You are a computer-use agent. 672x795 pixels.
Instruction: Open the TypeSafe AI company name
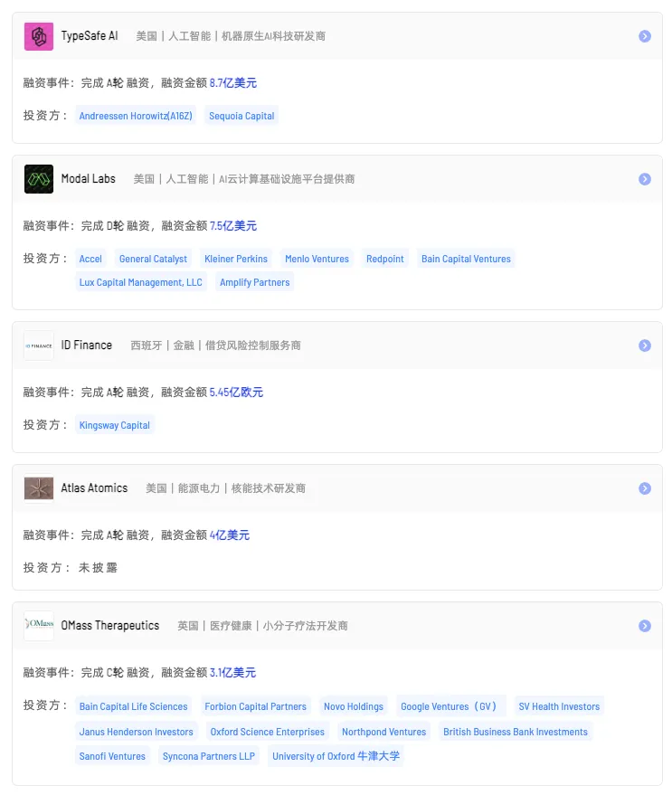point(90,36)
